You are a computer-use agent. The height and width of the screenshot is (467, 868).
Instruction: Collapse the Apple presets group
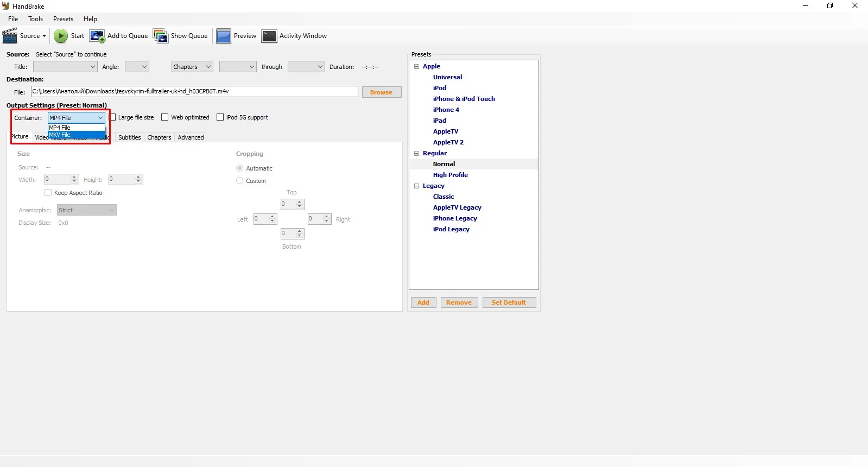point(417,66)
